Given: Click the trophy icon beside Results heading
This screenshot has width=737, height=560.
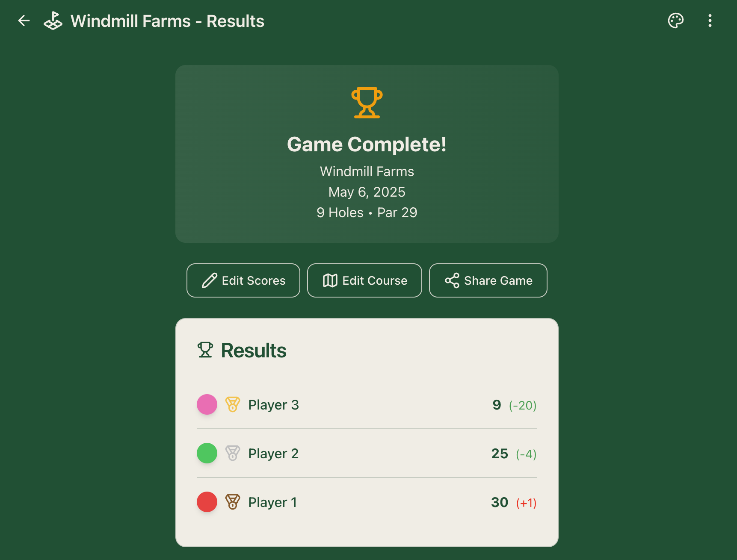Looking at the screenshot, I should (205, 350).
